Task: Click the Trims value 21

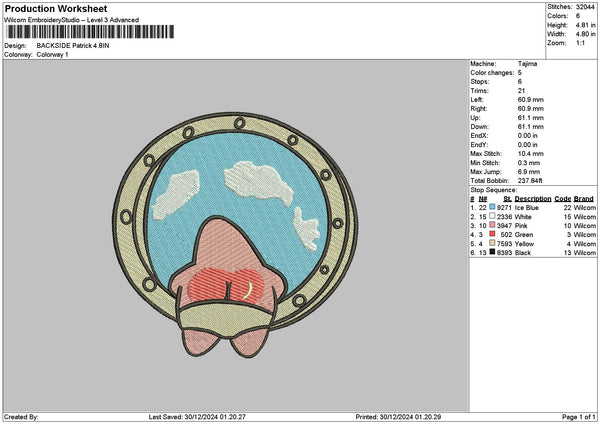Action: point(521,91)
